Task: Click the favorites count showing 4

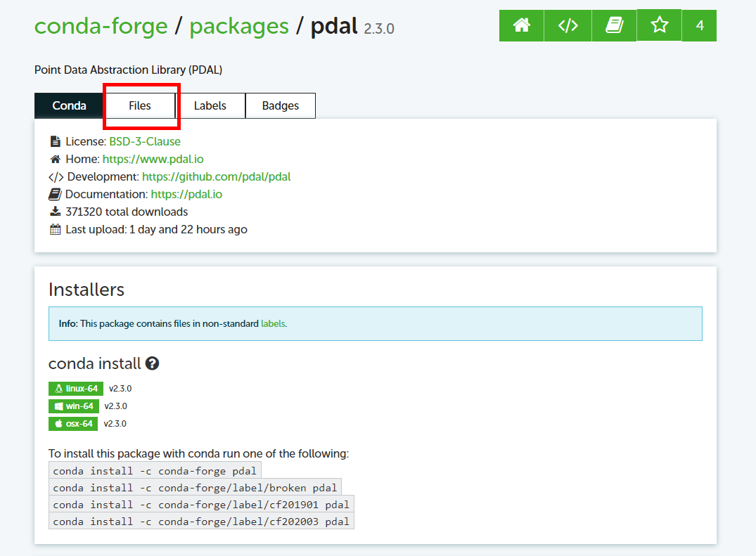Action: pyautogui.click(x=699, y=26)
